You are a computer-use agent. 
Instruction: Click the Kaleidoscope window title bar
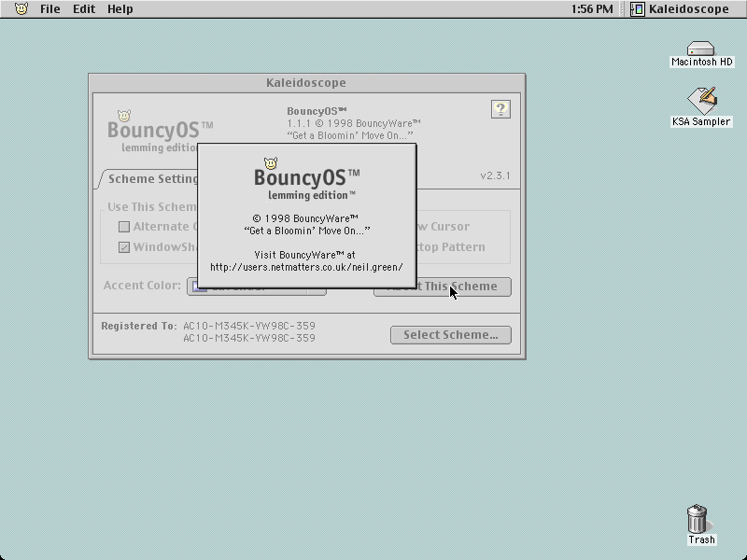tap(307, 83)
